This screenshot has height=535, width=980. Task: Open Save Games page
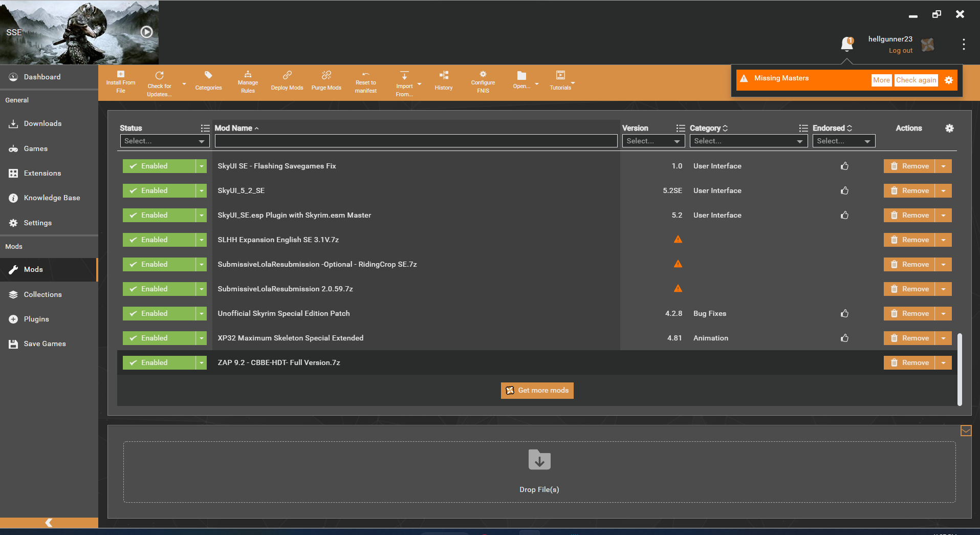tap(49, 344)
